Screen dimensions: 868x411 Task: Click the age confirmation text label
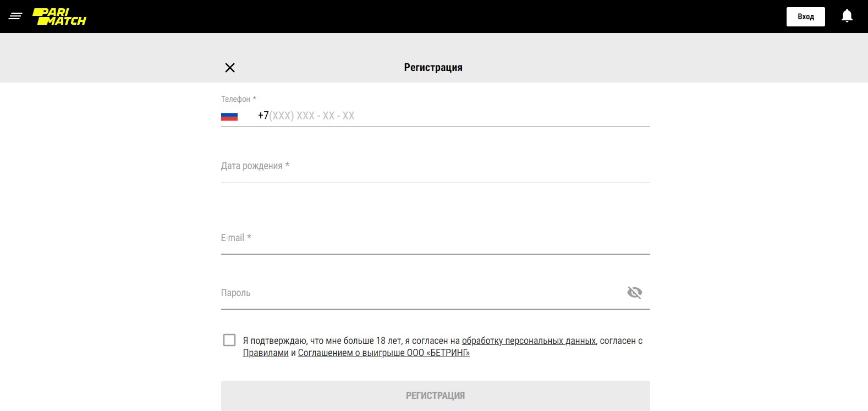(443, 347)
